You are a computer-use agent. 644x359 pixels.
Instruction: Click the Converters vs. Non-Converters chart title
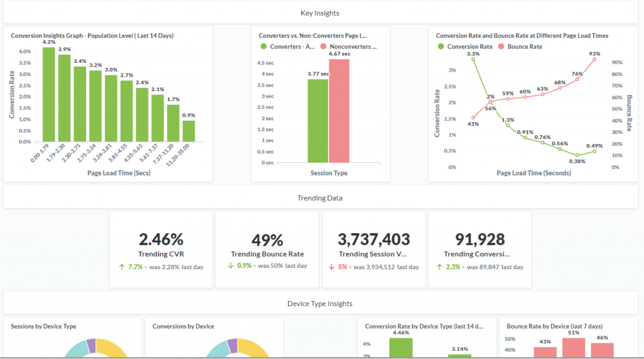[x=313, y=36]
